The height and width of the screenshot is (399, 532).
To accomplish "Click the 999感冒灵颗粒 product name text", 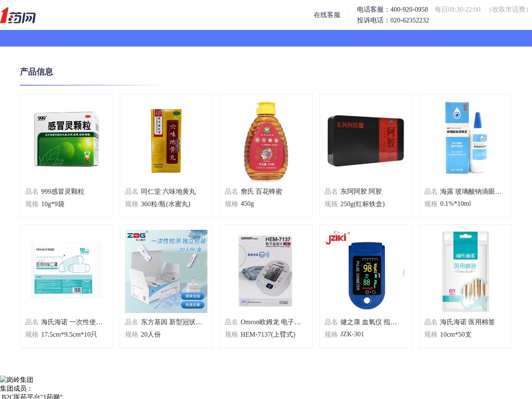I will [62, 192].
